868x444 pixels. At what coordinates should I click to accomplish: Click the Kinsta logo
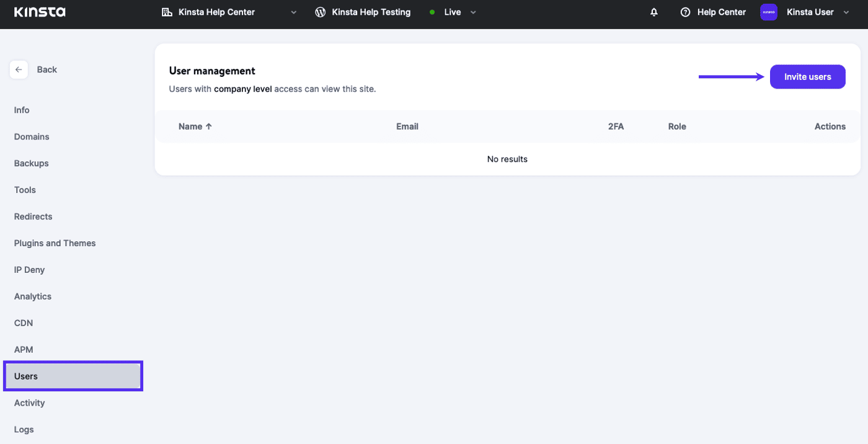(39, 12)
